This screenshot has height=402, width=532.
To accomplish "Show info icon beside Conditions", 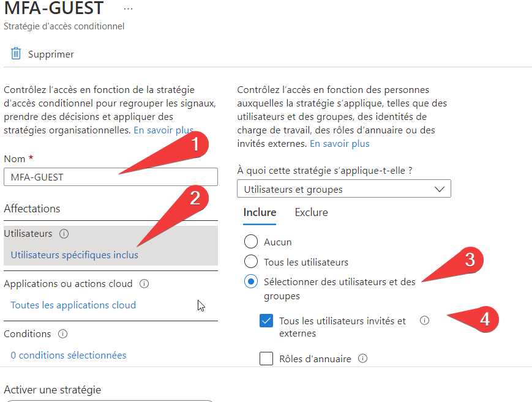I will tap(63, 334).
